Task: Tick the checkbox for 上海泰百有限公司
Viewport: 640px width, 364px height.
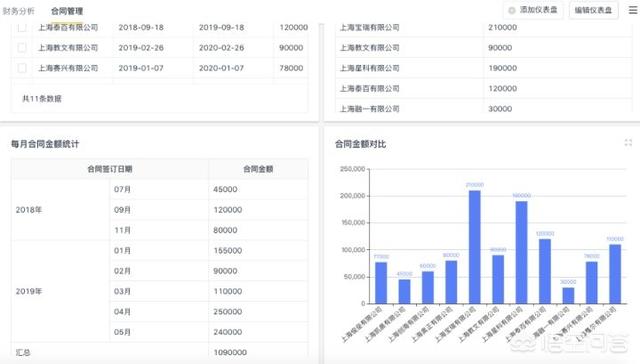Action: pyautogui.click(x=22, y=27)
